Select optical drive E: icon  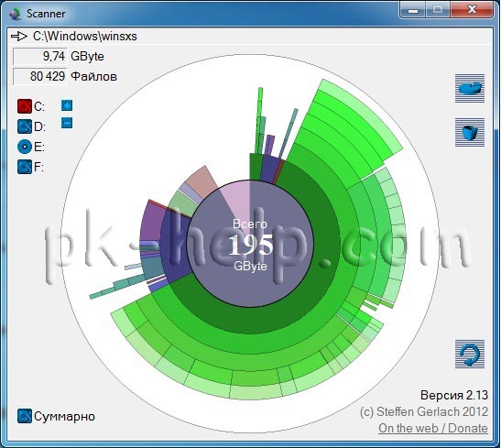(x=25, y=147)
